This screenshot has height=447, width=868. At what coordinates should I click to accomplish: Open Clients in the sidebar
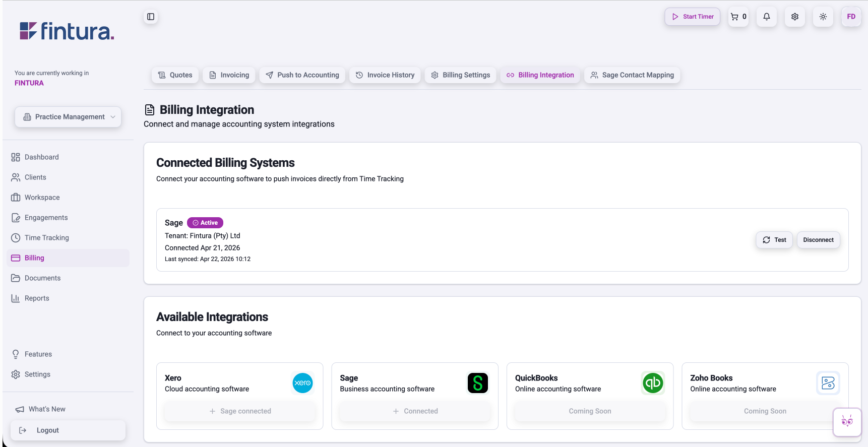pyautogui.click(x=68, y=177)
